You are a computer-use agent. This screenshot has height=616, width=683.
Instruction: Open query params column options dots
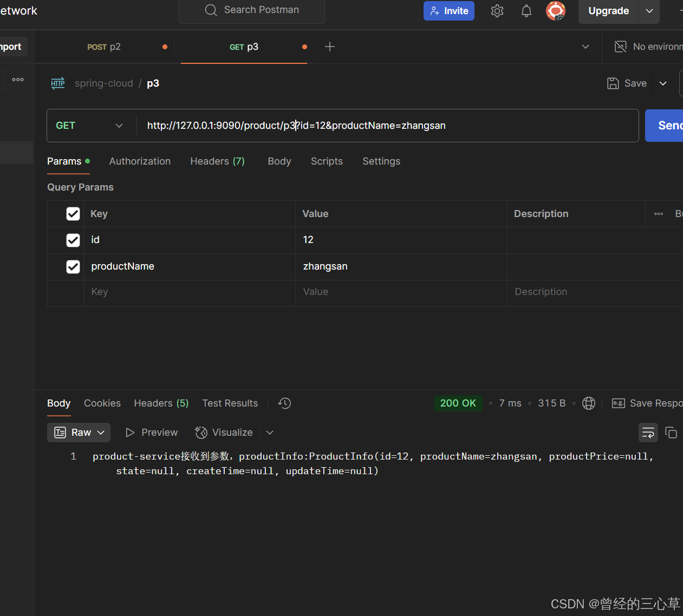(x=659, y=214)
